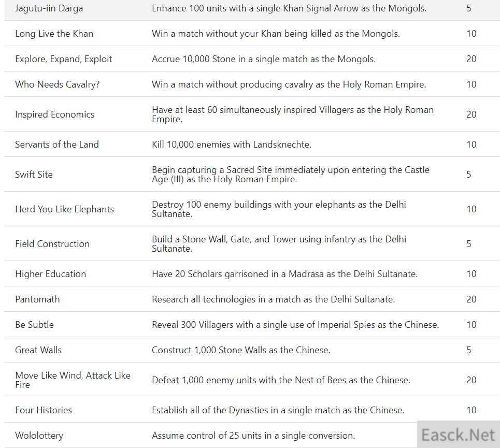Click score 10 in Be Subtle row
Image resolution: width=500 pixels, height=448 pixels.
coord(472,324)
